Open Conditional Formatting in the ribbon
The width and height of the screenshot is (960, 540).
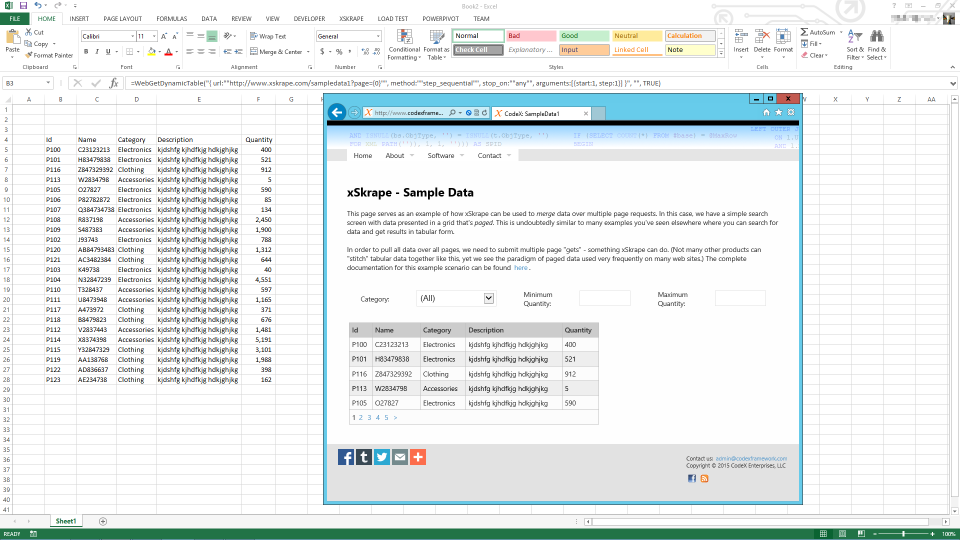[x=404, y=45]
